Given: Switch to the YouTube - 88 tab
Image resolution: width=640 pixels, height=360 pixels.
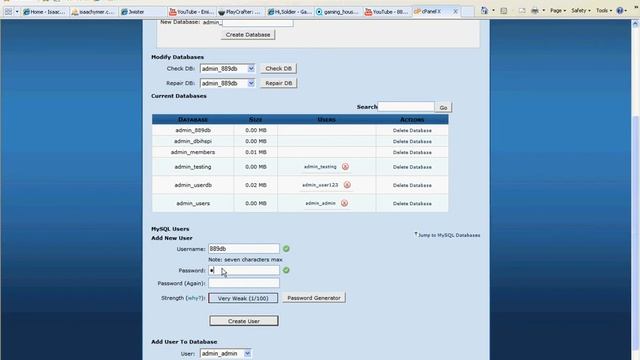Looking at the screenshot, I should (387, 12).
